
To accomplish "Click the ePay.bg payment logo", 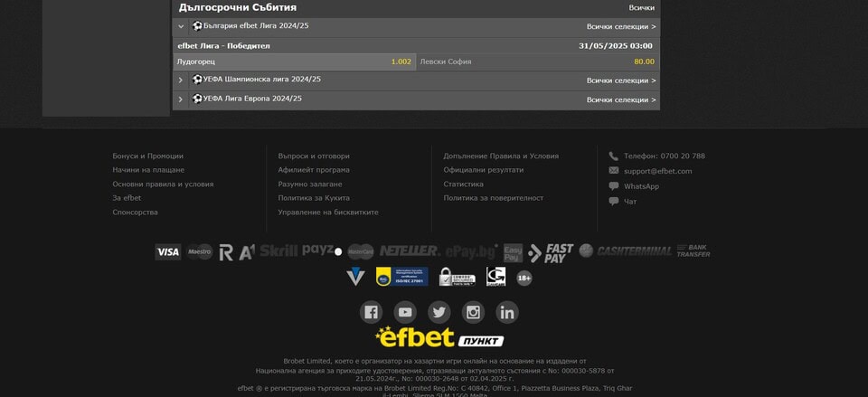I will point(472,252).
